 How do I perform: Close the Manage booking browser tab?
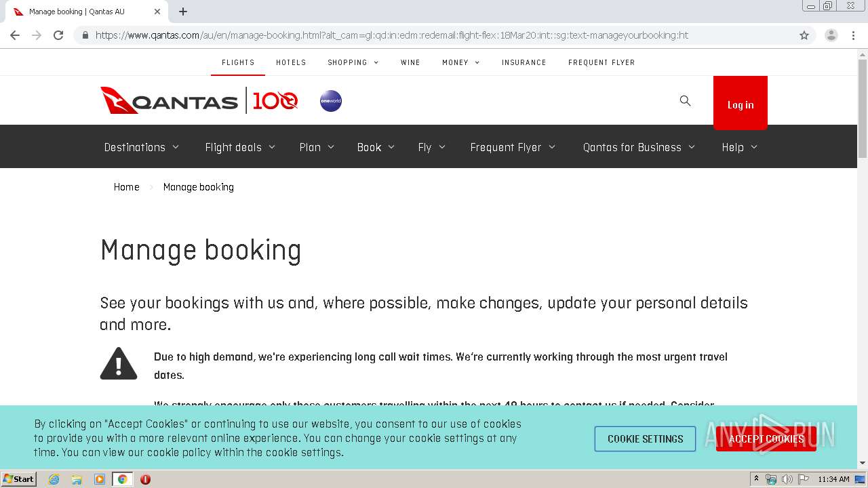(x=157, y=12)
